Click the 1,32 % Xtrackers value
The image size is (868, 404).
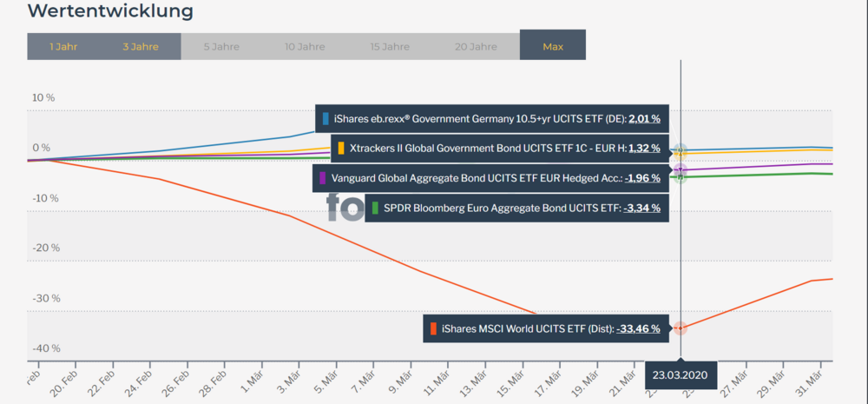644,149
